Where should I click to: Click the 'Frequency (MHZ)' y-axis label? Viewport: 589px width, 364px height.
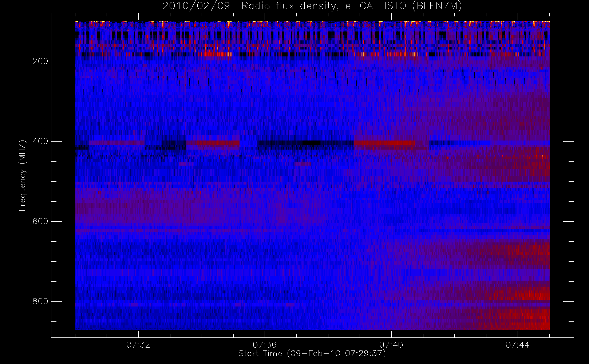23,175
